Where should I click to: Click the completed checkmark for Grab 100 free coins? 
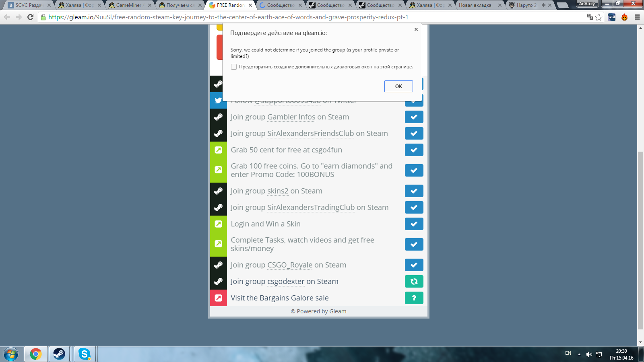pos(414,171)
